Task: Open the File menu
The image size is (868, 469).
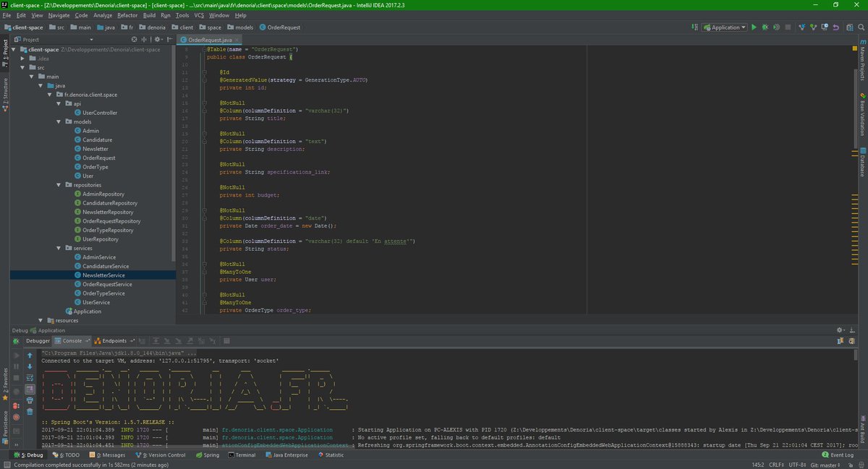Action: click(x=7, y=15)
